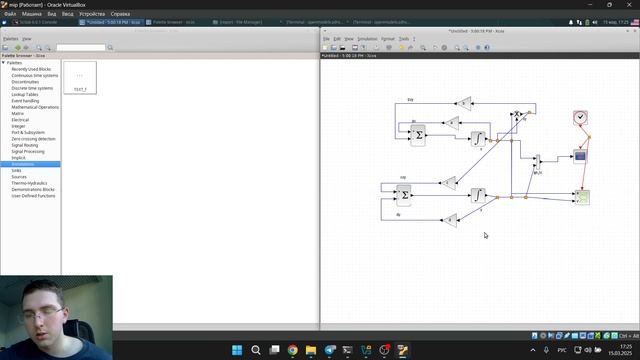Select the topmost gain triangle block
Viewport: 640px width, 360px height.
coord(464,103)
